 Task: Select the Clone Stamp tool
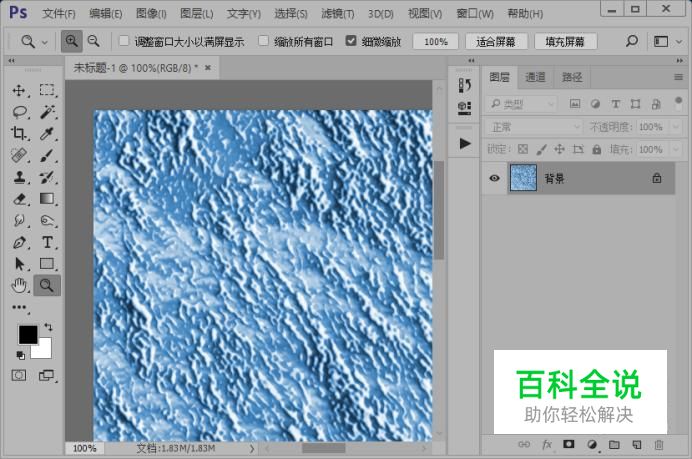(x=19, y=177)
